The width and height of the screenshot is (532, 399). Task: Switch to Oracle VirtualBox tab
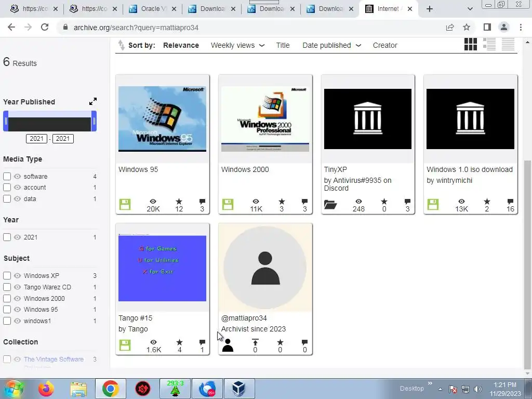point(153,9)
